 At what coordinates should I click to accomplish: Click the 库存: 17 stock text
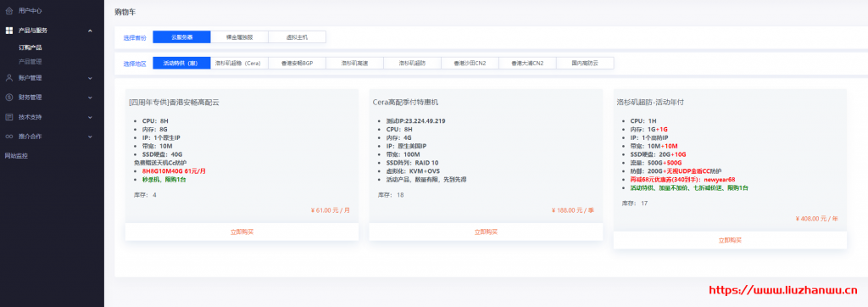pyautogui.click(x=634, y=204)
